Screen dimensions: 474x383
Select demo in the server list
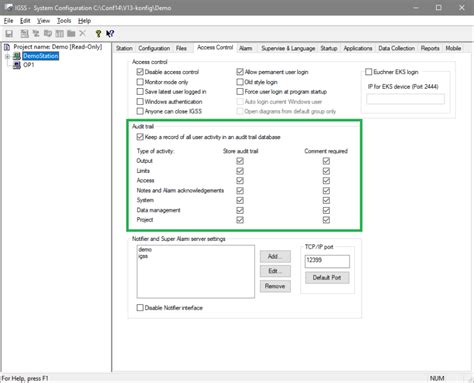point(145,250)
